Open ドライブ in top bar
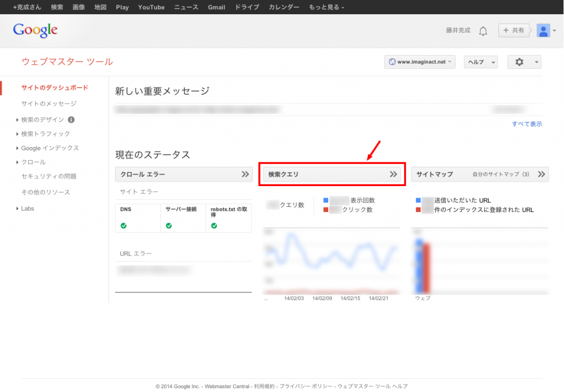Viewport: 564px width, 392px height. [x=247, y=7]
